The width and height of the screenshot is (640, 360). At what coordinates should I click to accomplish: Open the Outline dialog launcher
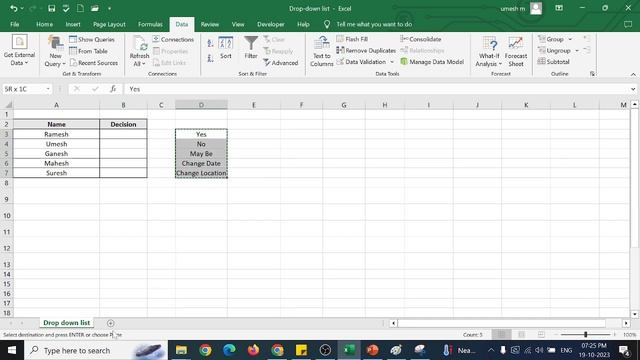click(592, 74)
